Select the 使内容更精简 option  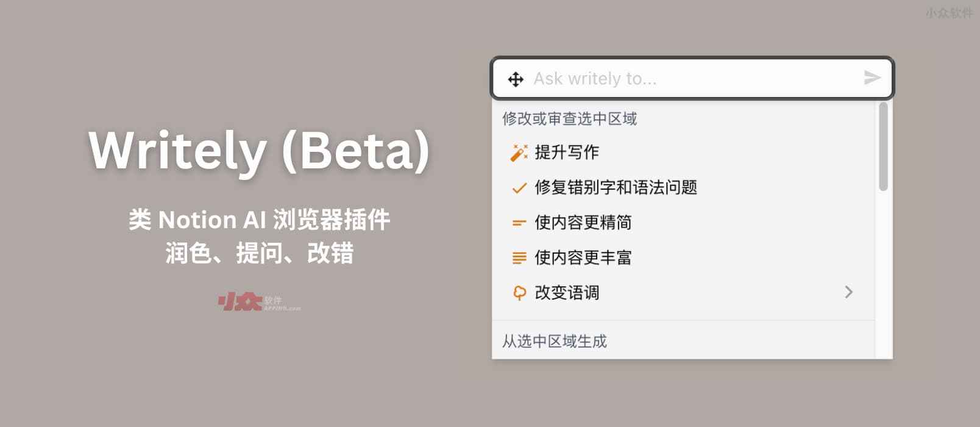(582, 222)
